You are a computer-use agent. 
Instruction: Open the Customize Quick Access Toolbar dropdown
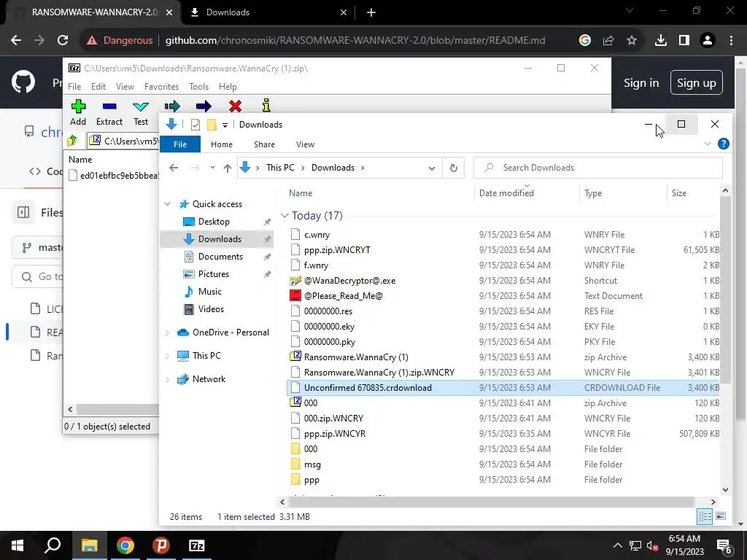tap(225, 125)
